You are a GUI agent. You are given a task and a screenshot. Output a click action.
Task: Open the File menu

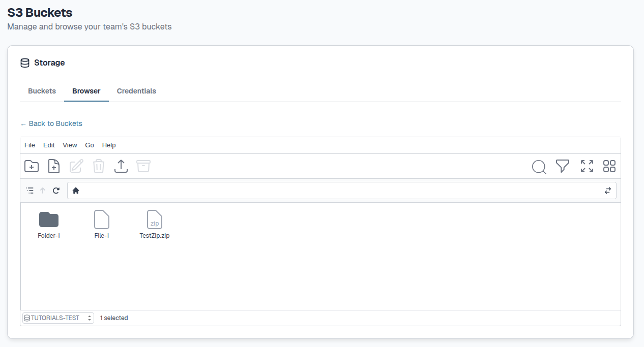[30, 145]
